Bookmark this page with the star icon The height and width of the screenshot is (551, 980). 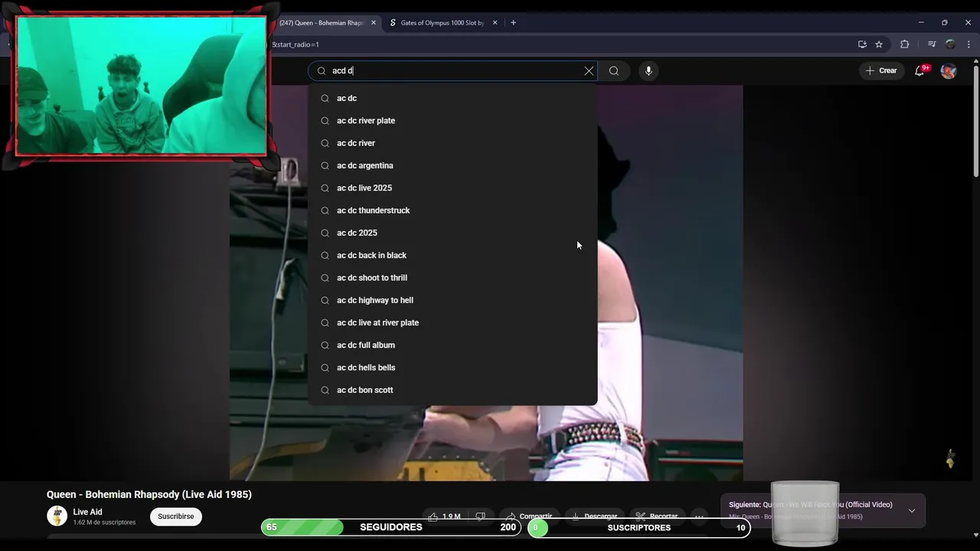tap(879, 44)
